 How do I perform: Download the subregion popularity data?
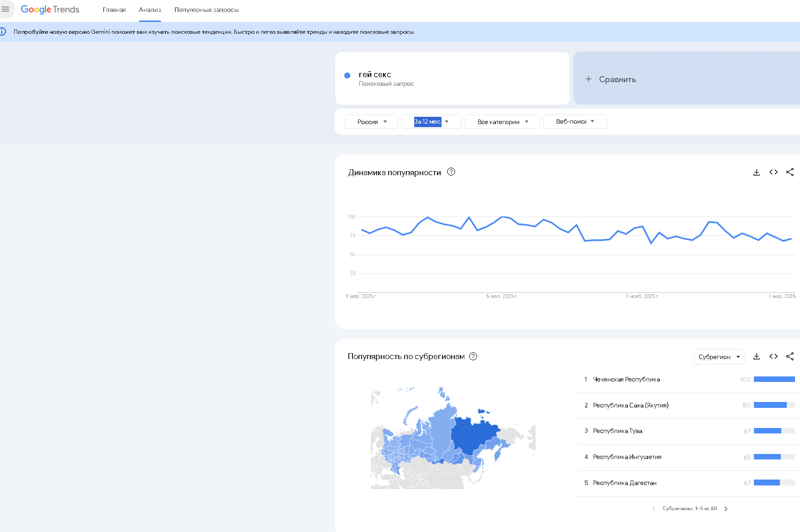point(757,356)
